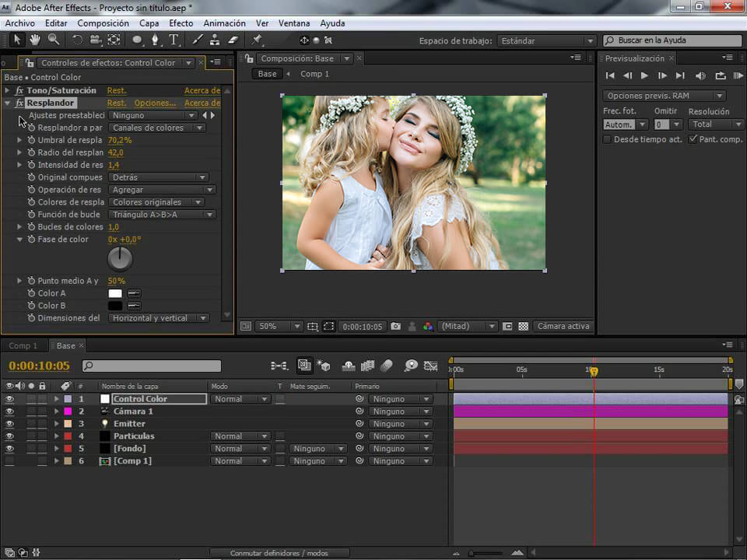747x560 pixels.
Task: Open the Efecto menu
Action: click(181, 23)
